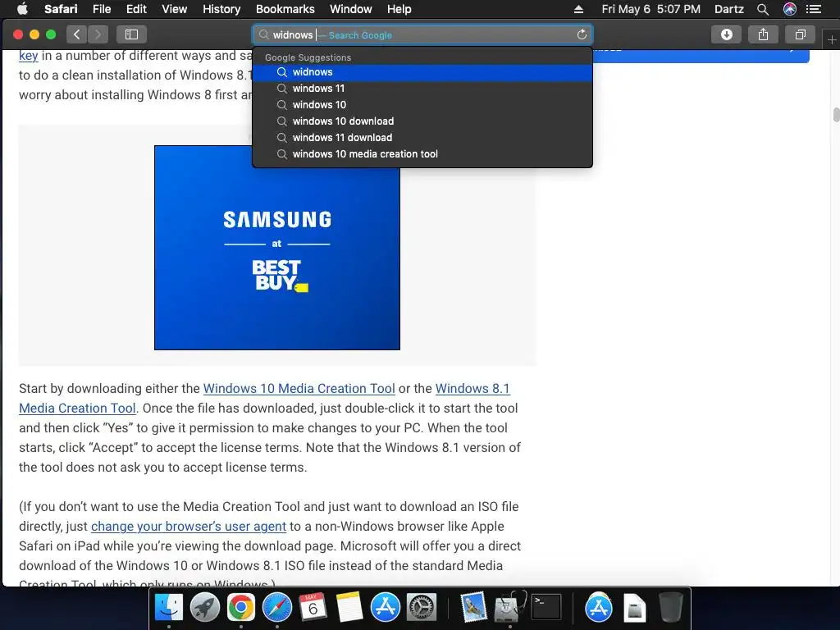
Task: Open the Downloads App Store folder in Dock
Action: 598,608
